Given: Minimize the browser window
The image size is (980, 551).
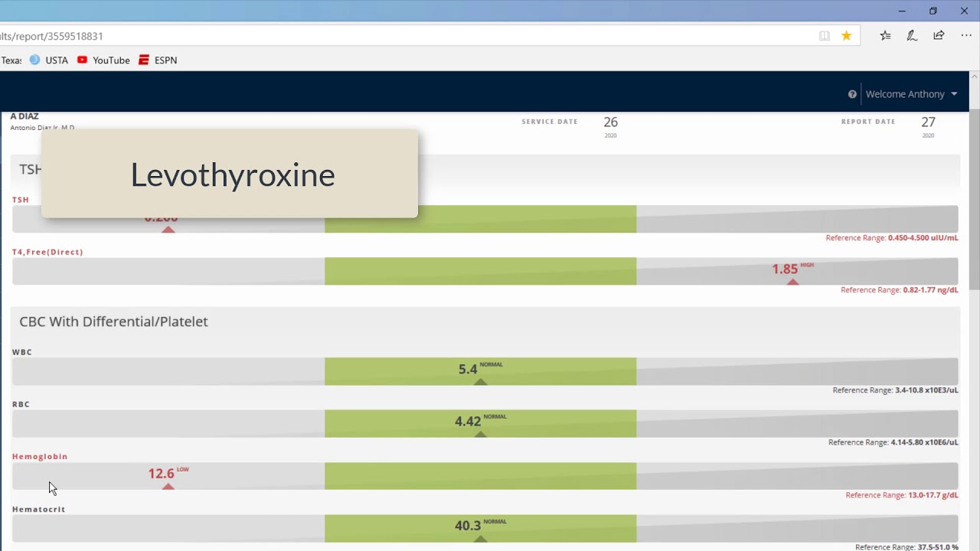Looking at the screenshot, I should point(902,11).
